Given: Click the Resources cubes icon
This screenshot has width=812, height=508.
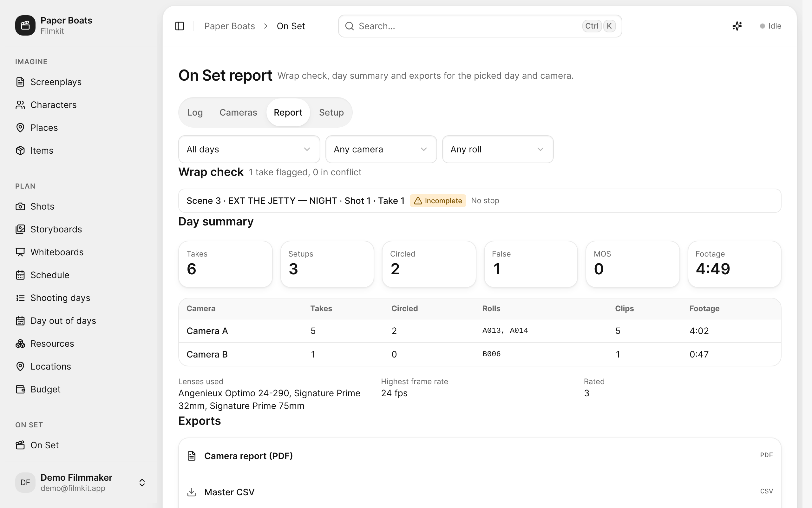Looking at the screenshot, I should pos(20,343).
